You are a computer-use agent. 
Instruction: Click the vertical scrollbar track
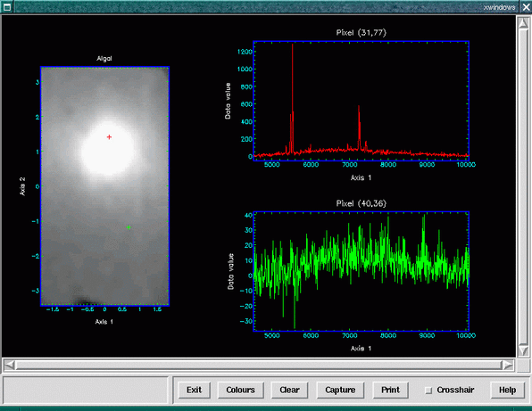point(523,186)
